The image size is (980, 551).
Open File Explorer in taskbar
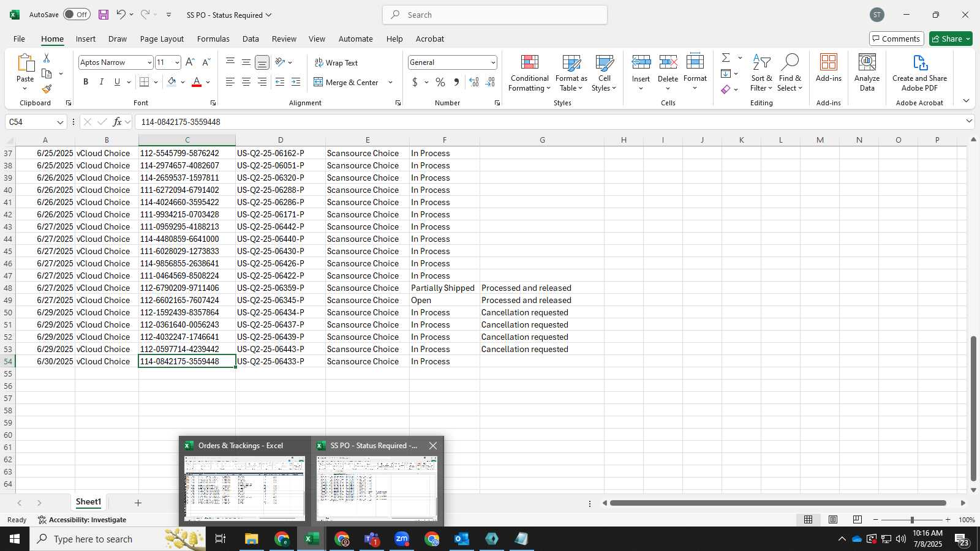pos(252,539)
